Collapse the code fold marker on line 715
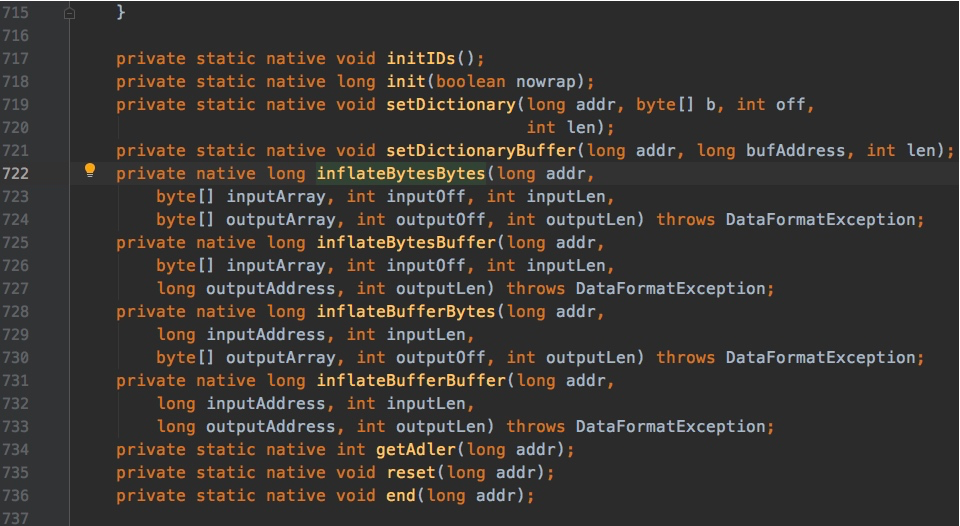This screenshot has height=526, width=960. coord(69,13)
